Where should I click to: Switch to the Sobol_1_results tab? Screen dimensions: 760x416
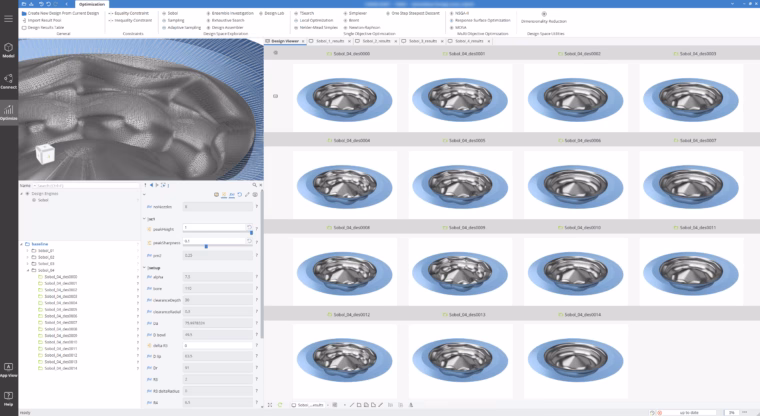coord(328,41)
